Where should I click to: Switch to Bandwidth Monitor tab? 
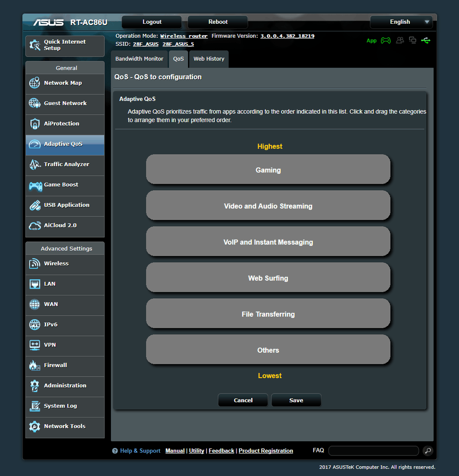139,59
